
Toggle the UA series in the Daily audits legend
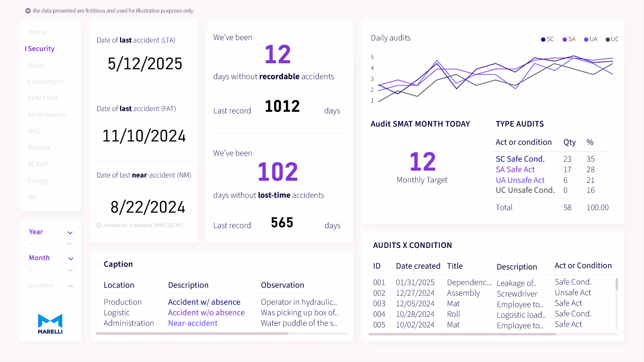[590, 39]
